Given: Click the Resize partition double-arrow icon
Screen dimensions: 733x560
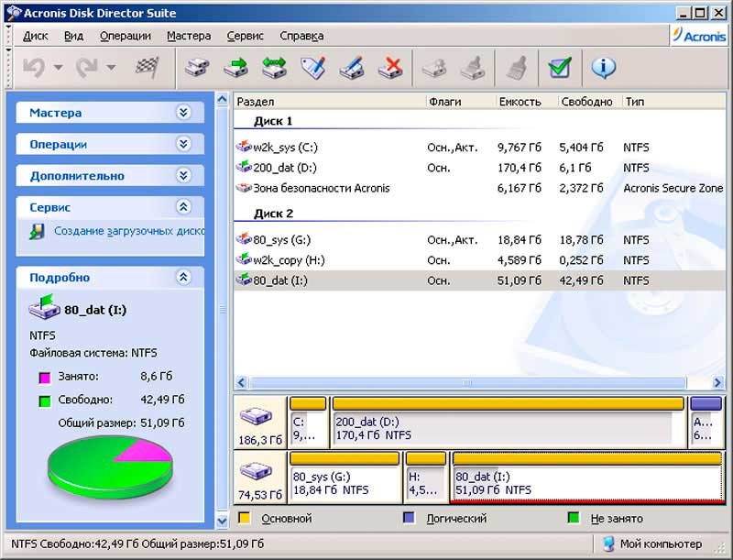Looking at the screenshot, I should (x=274, y=68).
